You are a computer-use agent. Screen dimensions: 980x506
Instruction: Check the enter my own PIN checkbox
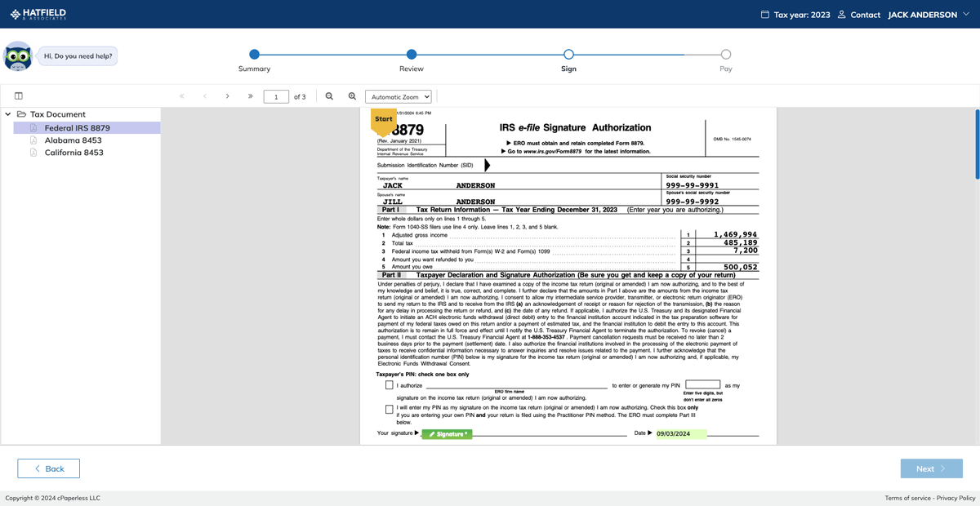(x=389, y=409)
